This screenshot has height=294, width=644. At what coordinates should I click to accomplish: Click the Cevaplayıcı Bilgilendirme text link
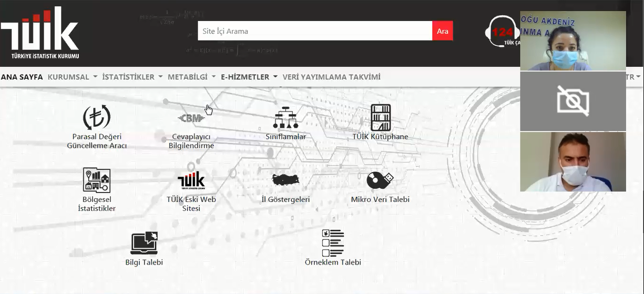tap(191, 141)
